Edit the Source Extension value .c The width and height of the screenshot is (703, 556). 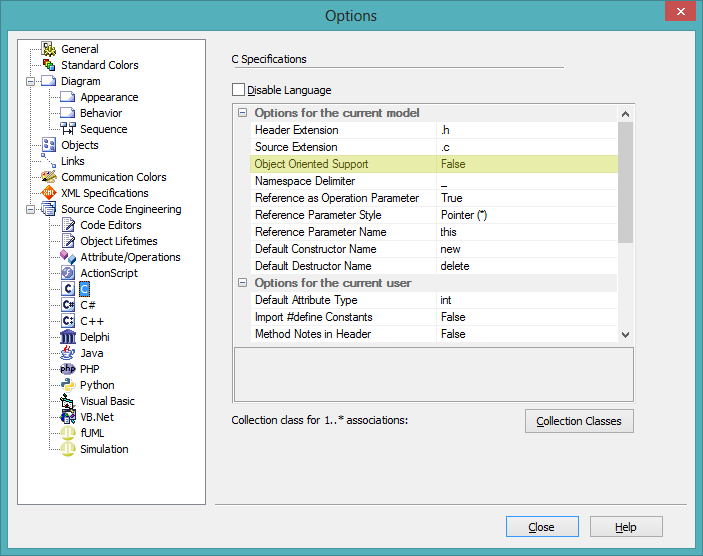(x=527, y=147)
